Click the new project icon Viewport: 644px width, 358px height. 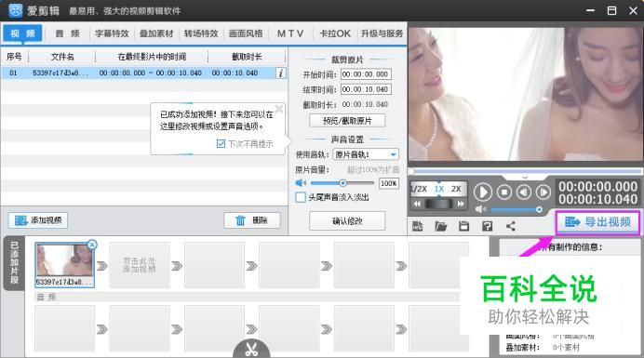(x=417, y=226)
